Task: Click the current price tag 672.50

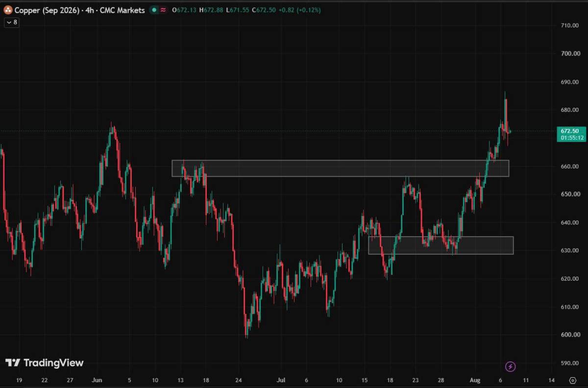Action: click(x=571, y=131)
